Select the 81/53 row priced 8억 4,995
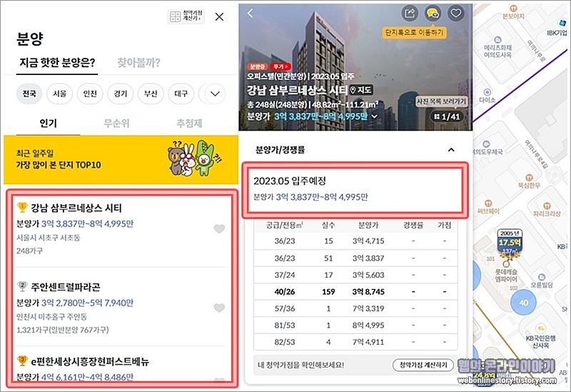571x392 pixels. pos(355,325)
